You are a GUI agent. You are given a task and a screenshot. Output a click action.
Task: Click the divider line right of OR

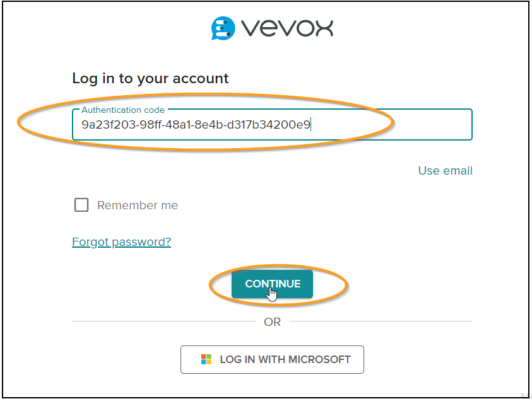tap(381, 321)
